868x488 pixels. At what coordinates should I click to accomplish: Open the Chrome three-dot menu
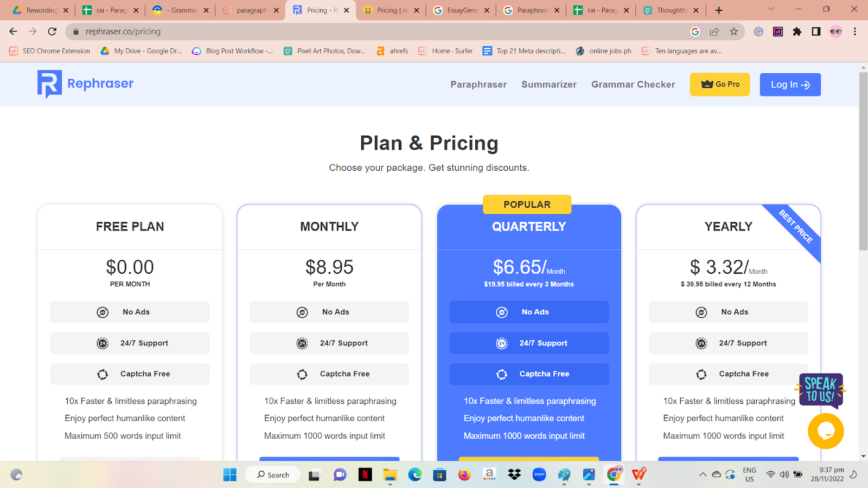tap(855, 31)
